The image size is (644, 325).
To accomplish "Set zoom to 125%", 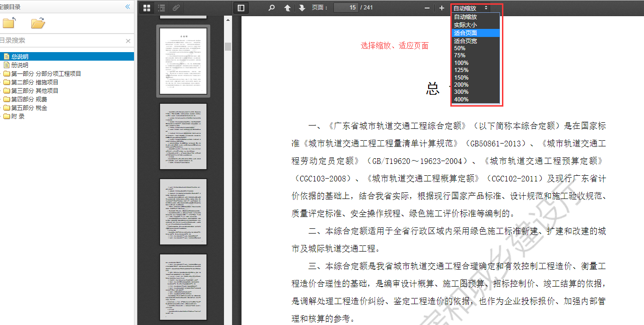I will pyautogui.click(x=476, y=70).
